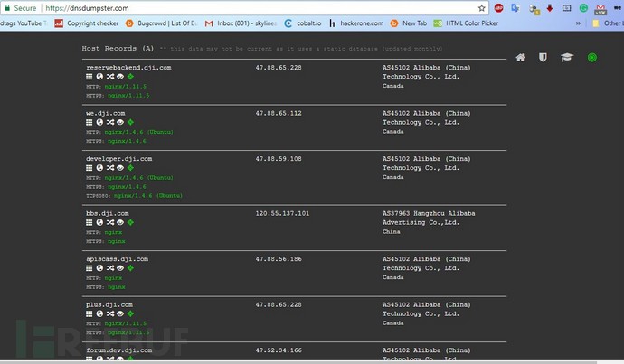
Task: Open the Other bookmarks folder
Action: click(x=607, y=23)
